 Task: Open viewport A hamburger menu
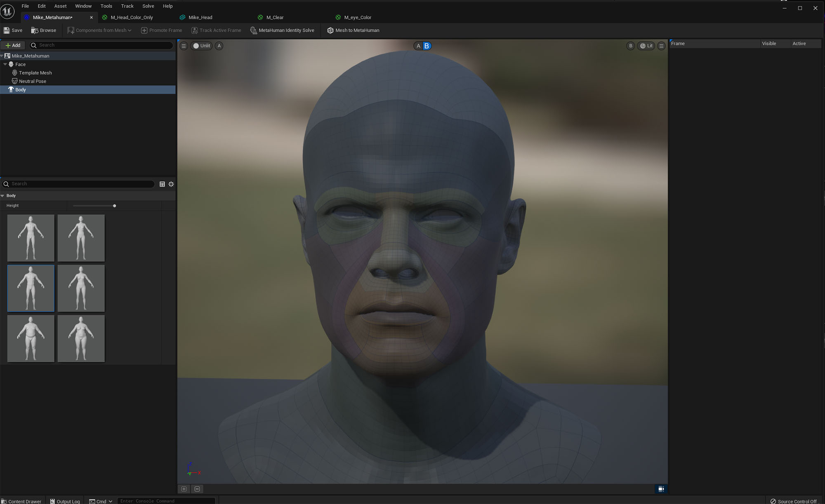click(184, 46)
